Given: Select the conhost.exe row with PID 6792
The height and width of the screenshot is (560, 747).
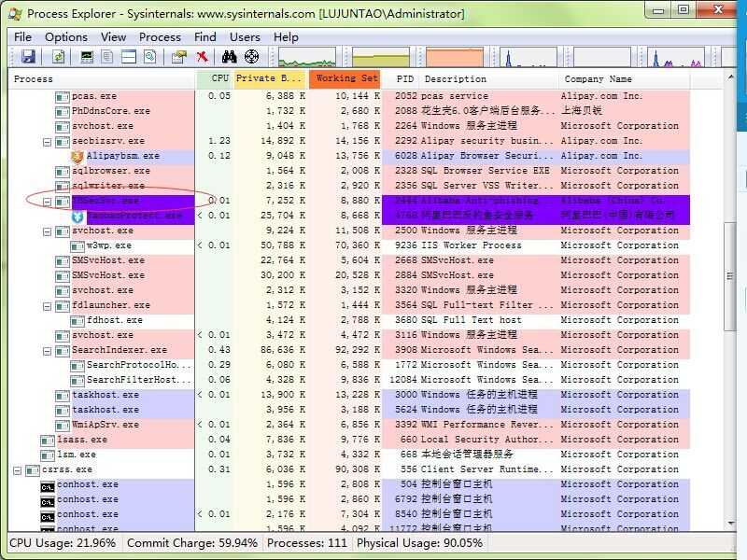Looking at the screenshot, I should (349, 499).
